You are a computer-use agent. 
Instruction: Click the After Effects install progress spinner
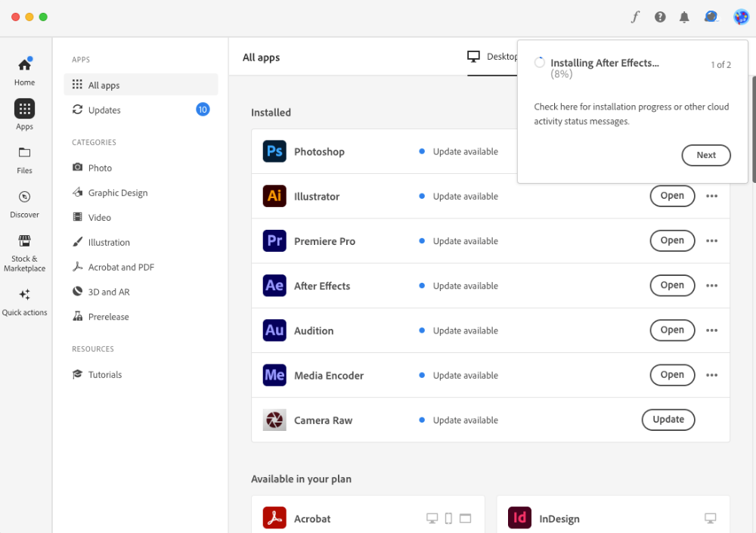pyautogui.click(x=540, y=63)
